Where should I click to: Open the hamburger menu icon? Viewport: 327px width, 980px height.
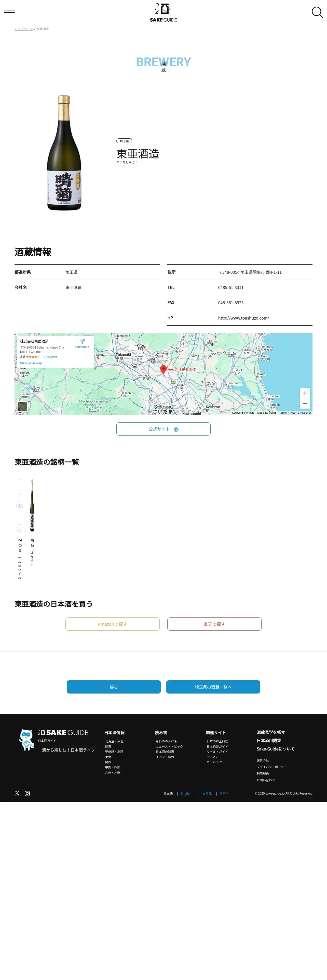(x=9, y=11)
